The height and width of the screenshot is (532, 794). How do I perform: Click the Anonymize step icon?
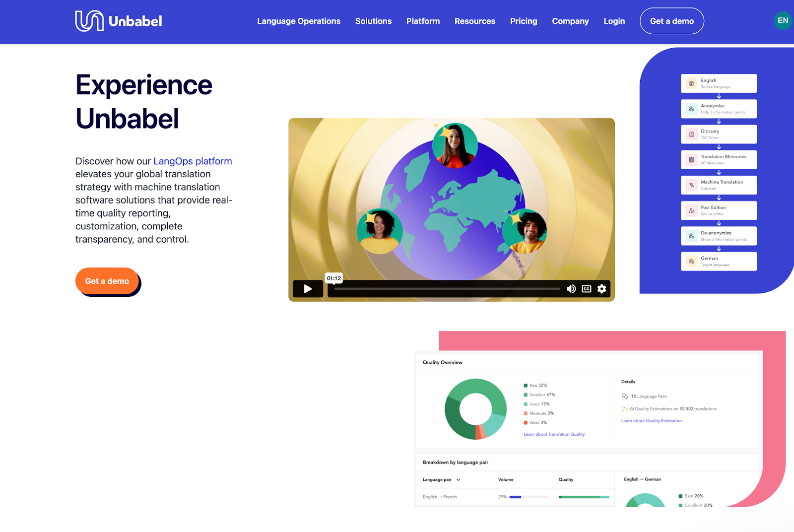(691, 109)
